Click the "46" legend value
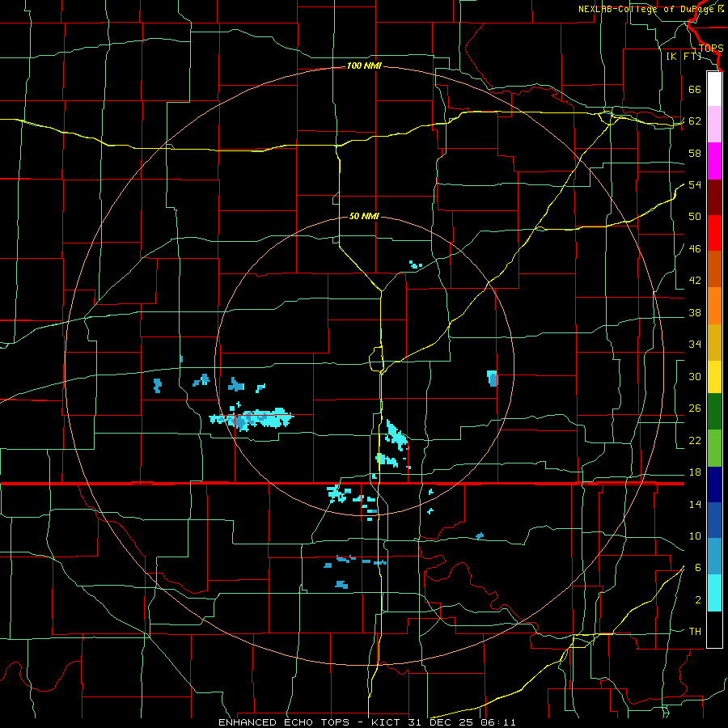The width and height of the screenshot is (728, 728). (x=695, y=249)
